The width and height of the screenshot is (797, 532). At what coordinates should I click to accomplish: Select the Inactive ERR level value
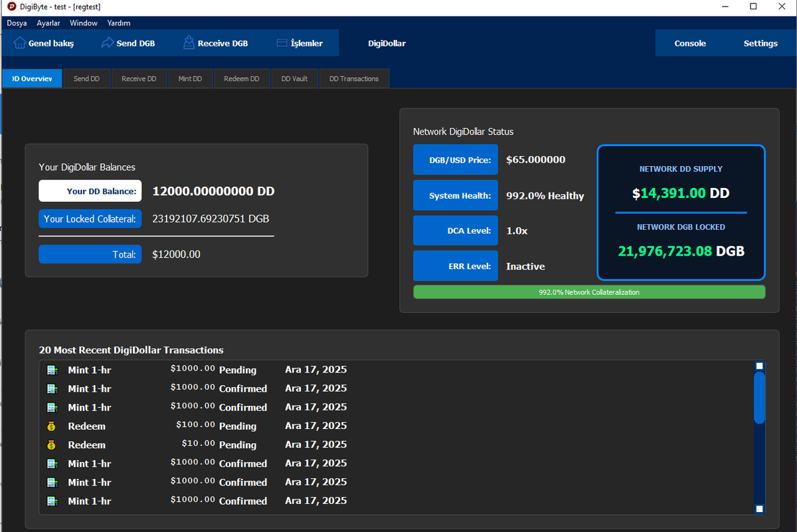point(525,266)
